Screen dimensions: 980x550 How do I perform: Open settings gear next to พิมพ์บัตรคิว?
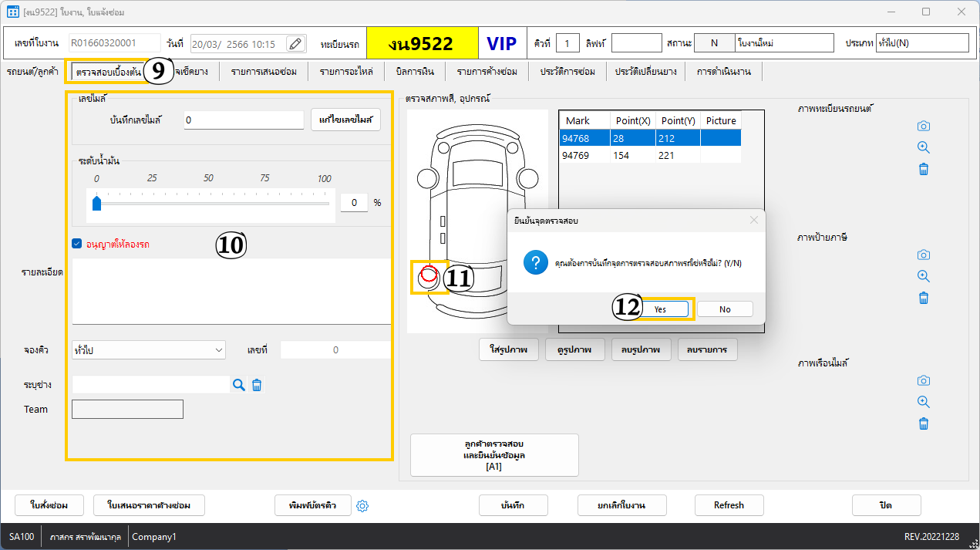click(363, 506)
